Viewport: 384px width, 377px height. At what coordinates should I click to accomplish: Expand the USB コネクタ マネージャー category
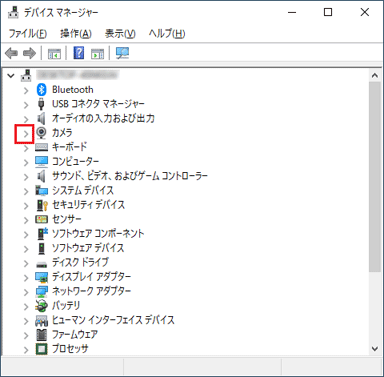(x=26, y=105)
